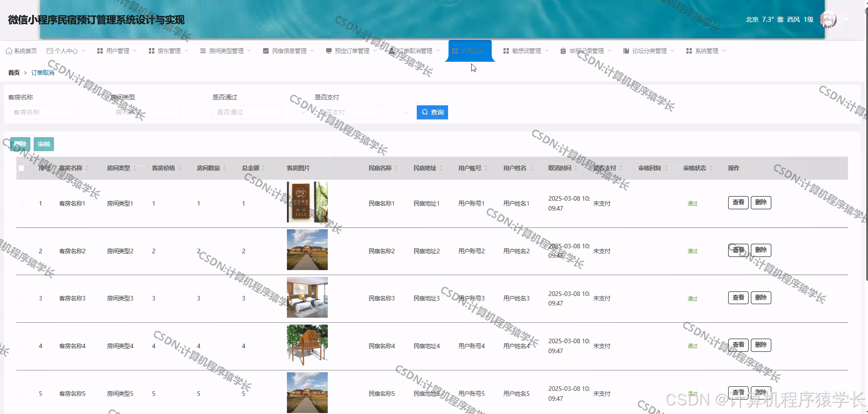Image resolution: width=868 pixels, height=414 pixels.
Task: Open the 论坛分类管理 menu
Action: [x=649, y=51]
